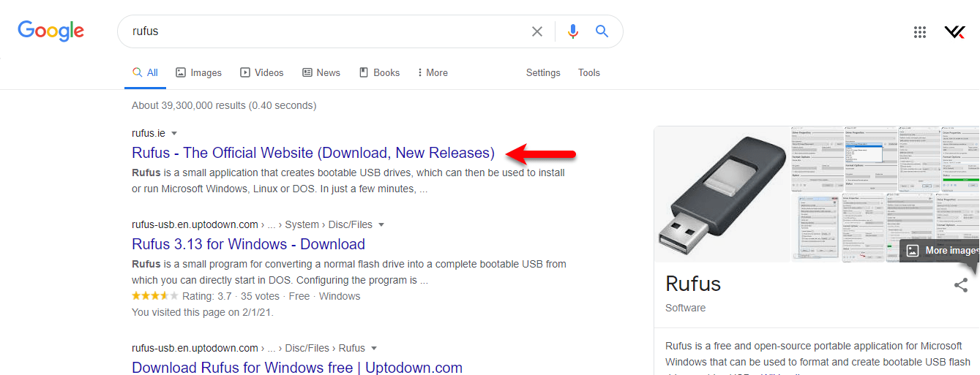980x375 pixels.
Task: Open the Google apps grid
Action: 920,31
